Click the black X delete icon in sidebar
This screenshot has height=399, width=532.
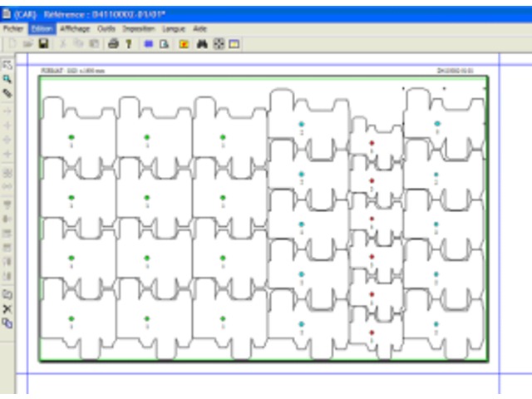[7, 308]
